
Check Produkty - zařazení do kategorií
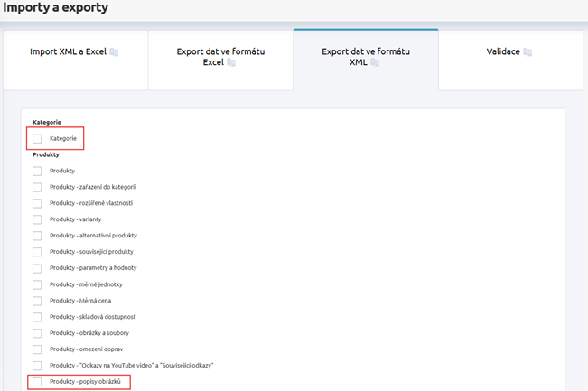tap(37, 187)
